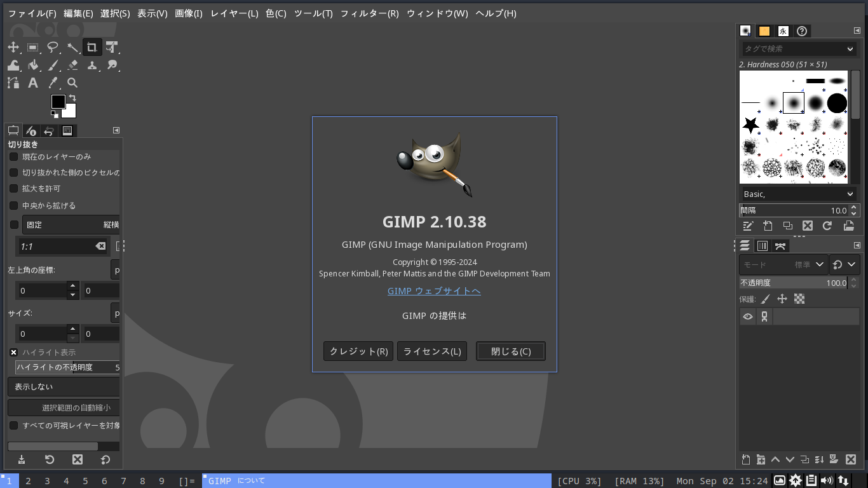Select the Hardness 050 brush thumbnail
This screenshot has width=868, height=488.
(793, 103)
